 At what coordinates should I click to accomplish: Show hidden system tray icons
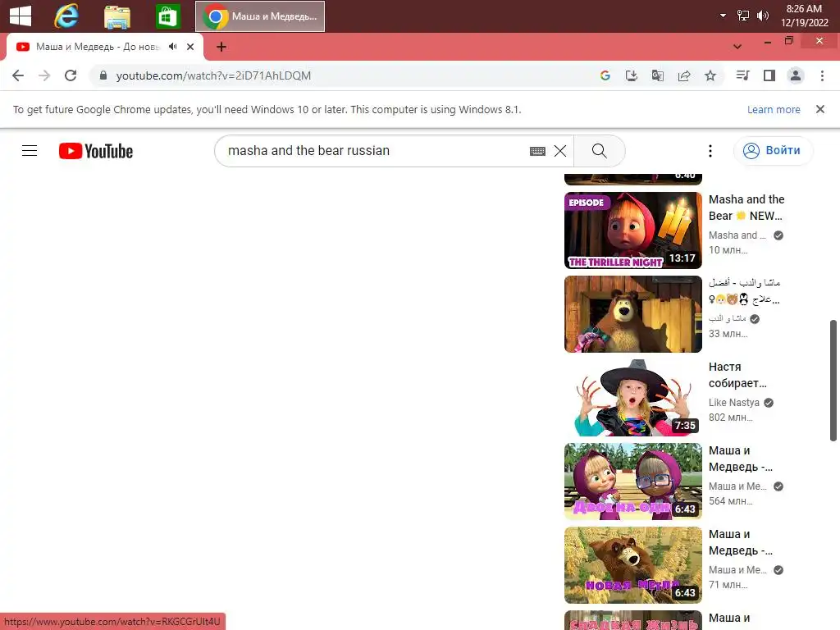pos(723,16)
